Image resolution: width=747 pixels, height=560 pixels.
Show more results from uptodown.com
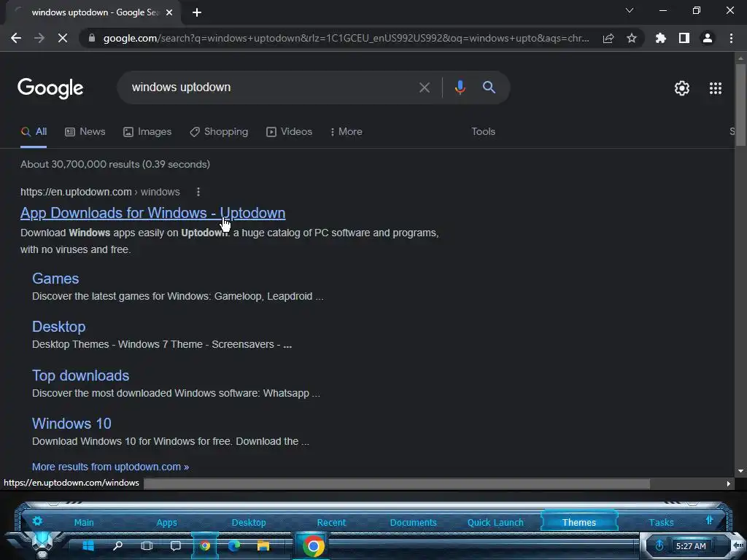[x=111, y=467]
